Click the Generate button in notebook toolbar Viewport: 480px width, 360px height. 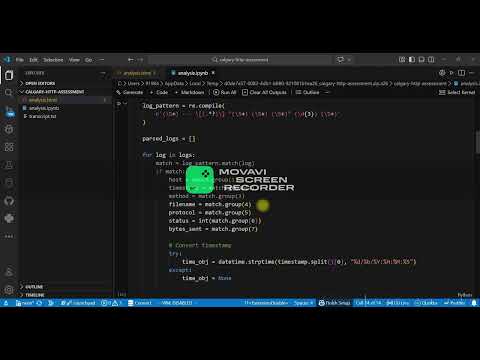tap(130, 92)
